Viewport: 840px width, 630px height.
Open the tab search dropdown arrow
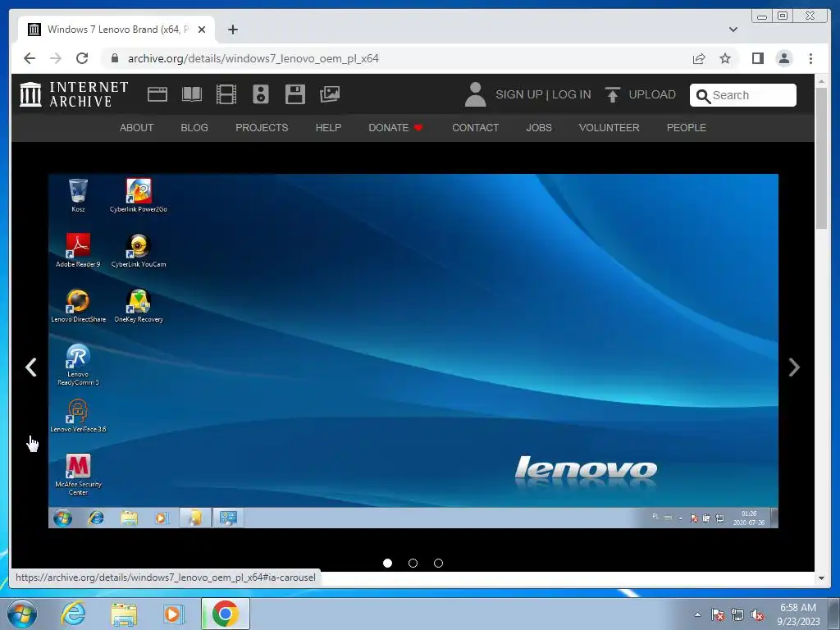[733, 30]
